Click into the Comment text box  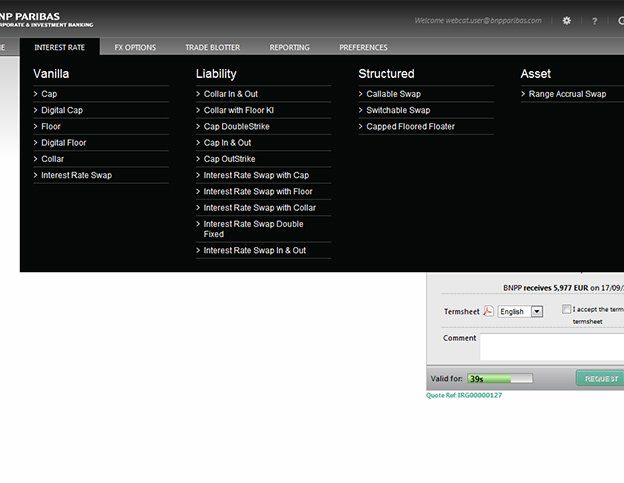[552, 347]
